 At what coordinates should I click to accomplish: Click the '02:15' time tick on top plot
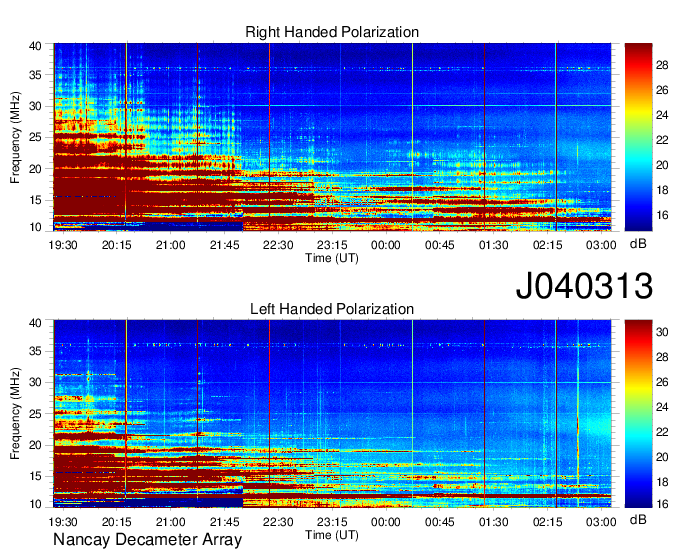coord(547,245)
